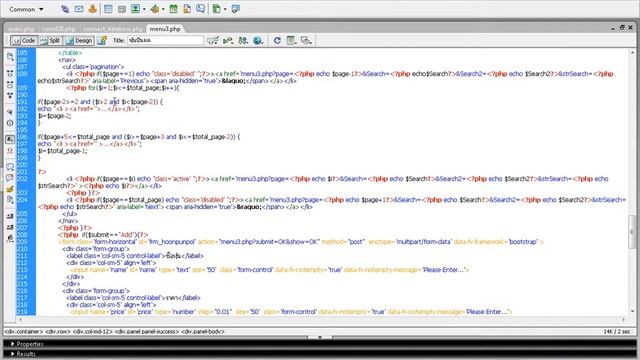Apply Comment to code
Screen dimensions: 640x360
10,167
